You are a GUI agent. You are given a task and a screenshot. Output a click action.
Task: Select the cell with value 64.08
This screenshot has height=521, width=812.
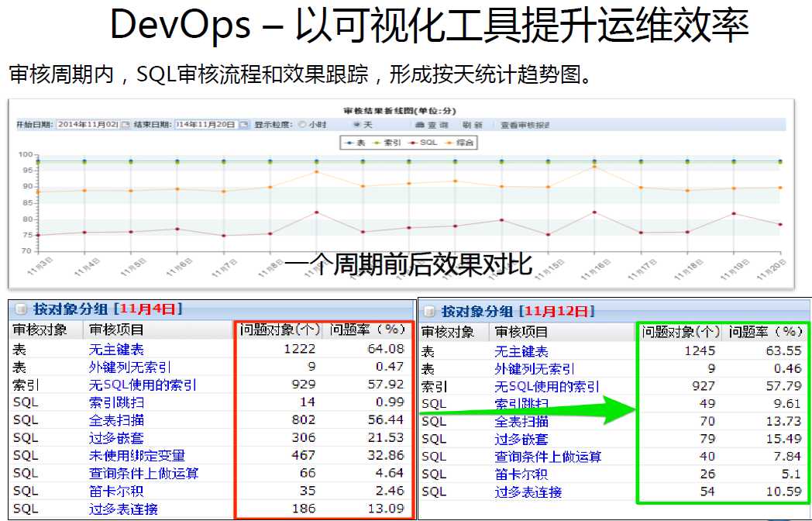pyautogui.click(x=385, y=349)
